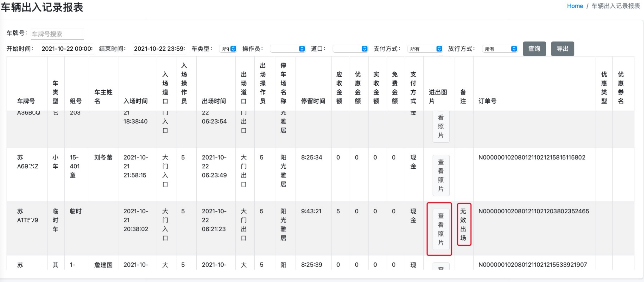Screen dimensions: 644x282
Task: Click the 查询 search button
Action: 534,49
